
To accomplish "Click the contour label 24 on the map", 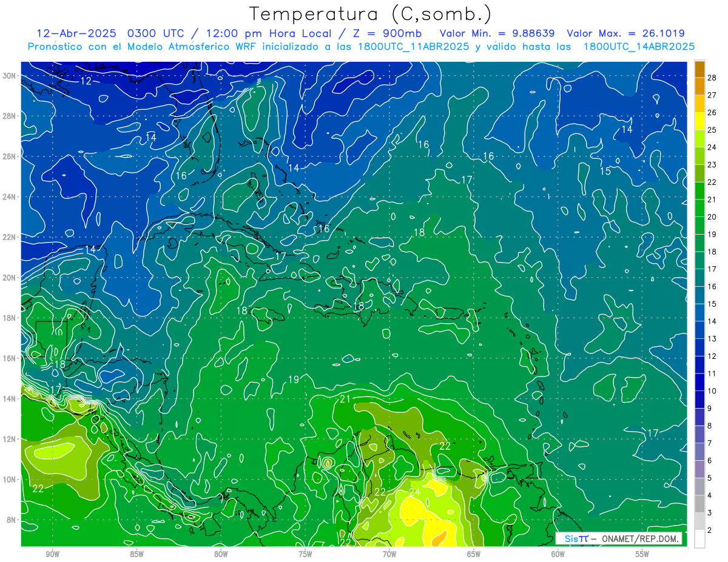I will pos(415,492).
